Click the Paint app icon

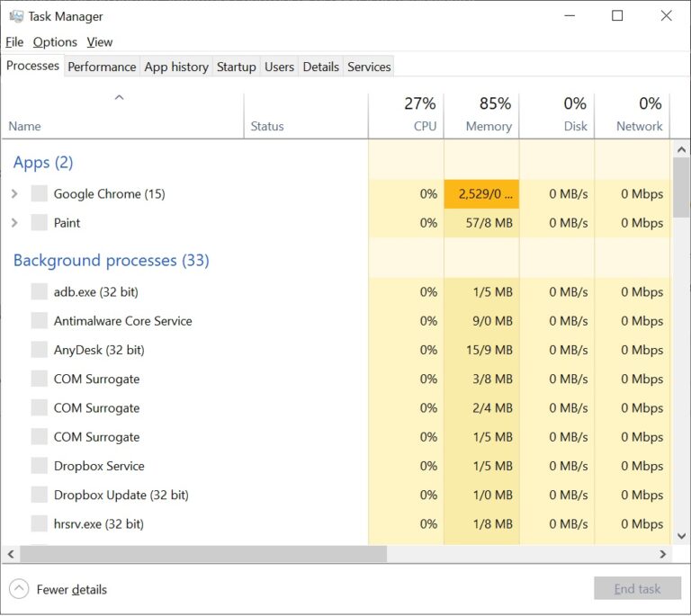point(40,223)
